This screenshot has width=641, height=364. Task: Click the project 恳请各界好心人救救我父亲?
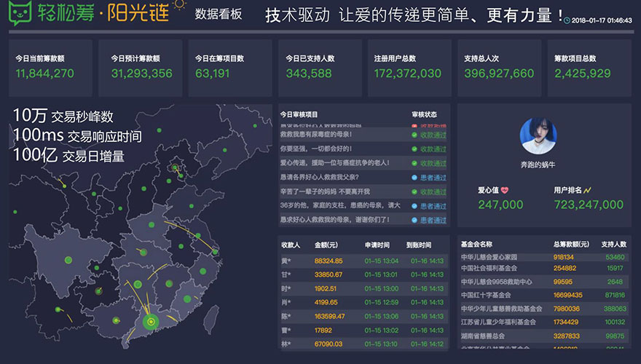click(319, 177)
